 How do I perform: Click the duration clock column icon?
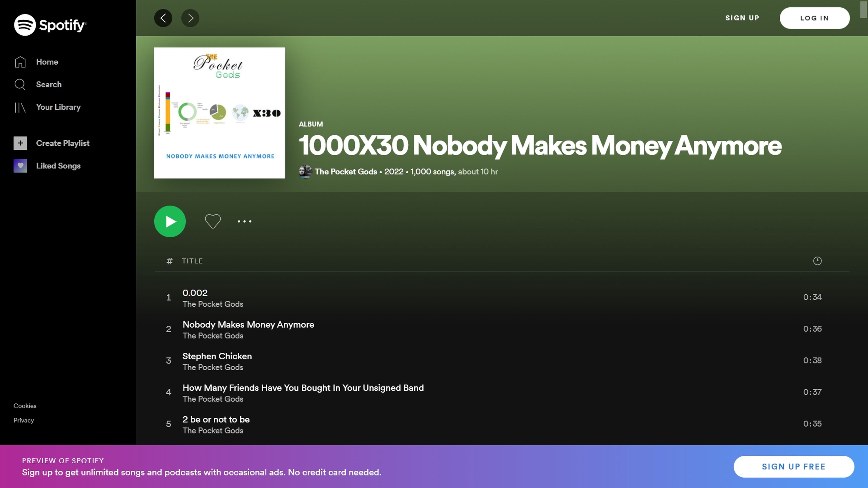[817, 261]
